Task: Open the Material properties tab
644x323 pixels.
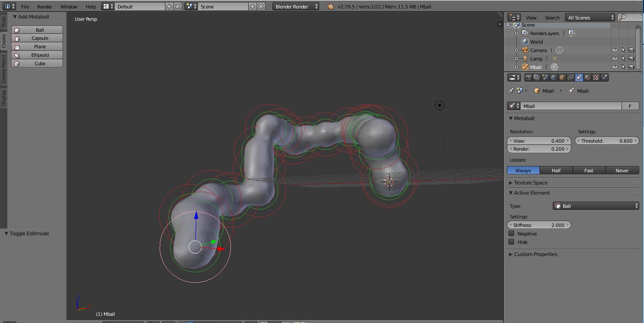Action: (587, 77)
